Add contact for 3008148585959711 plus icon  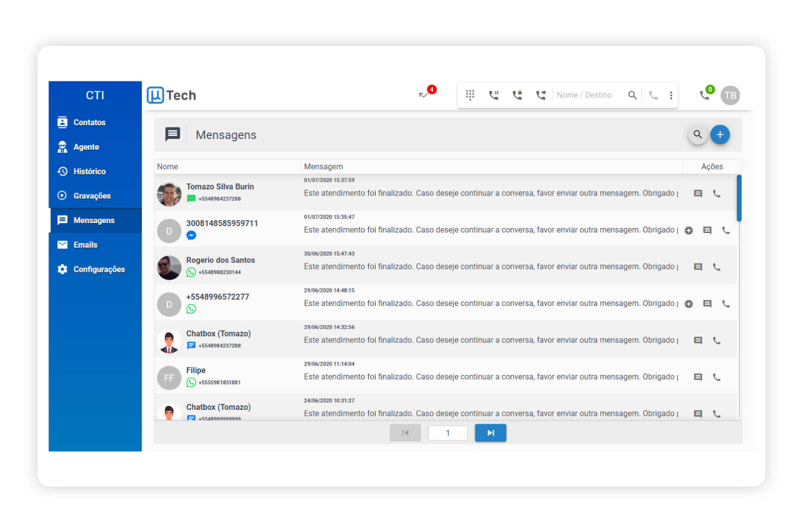(x=689, y=231)
